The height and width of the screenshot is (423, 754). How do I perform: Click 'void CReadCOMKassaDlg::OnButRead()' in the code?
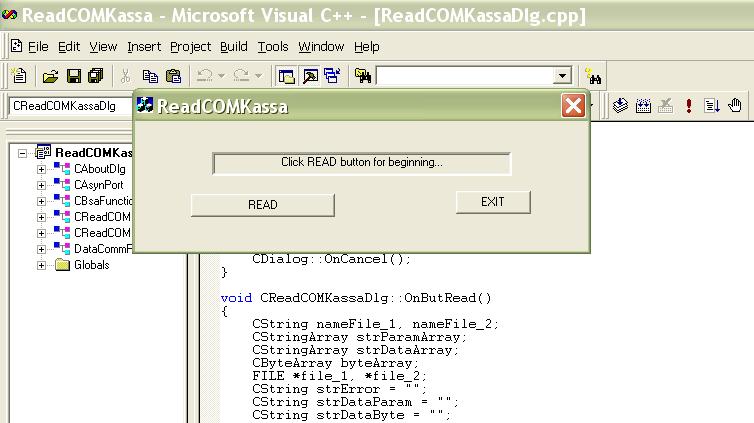[x=356, y=298]
